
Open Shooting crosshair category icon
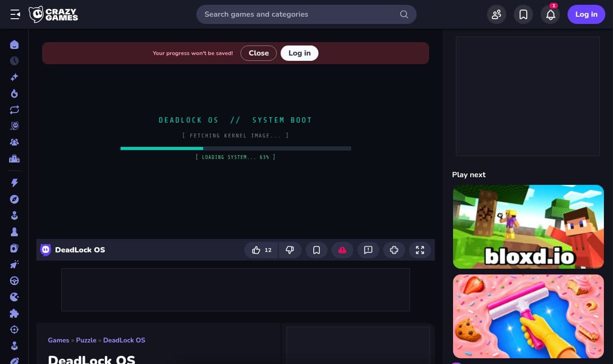coord(14,330)
